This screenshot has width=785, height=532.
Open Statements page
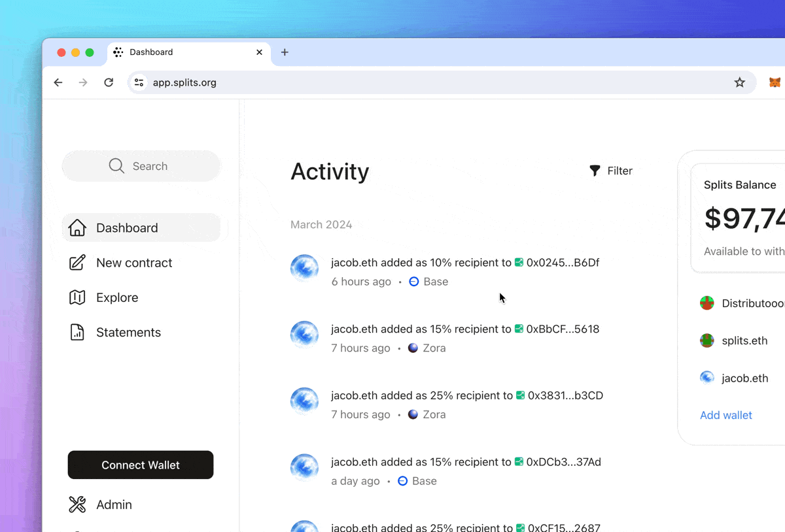pos(116,332)
